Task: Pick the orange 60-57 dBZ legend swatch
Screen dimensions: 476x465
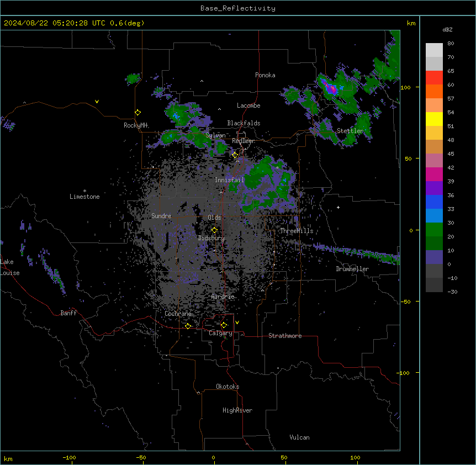Action: (x=434, y=91)
